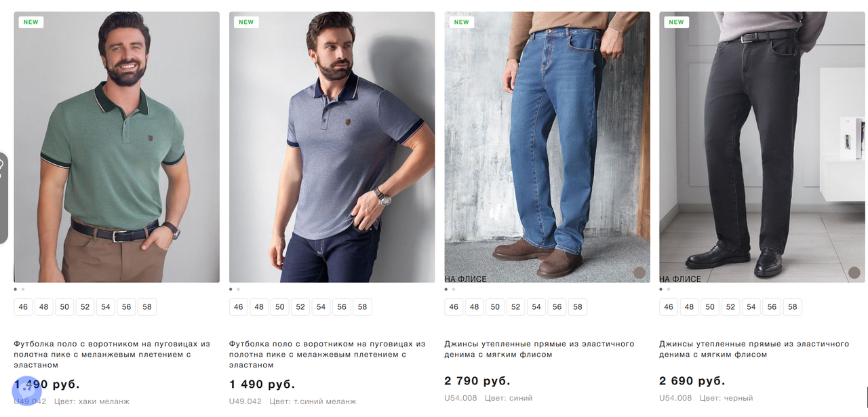
Task: Select size 46 for black fleece jeans
Action: pyautogui.click(x=669, y=307)
